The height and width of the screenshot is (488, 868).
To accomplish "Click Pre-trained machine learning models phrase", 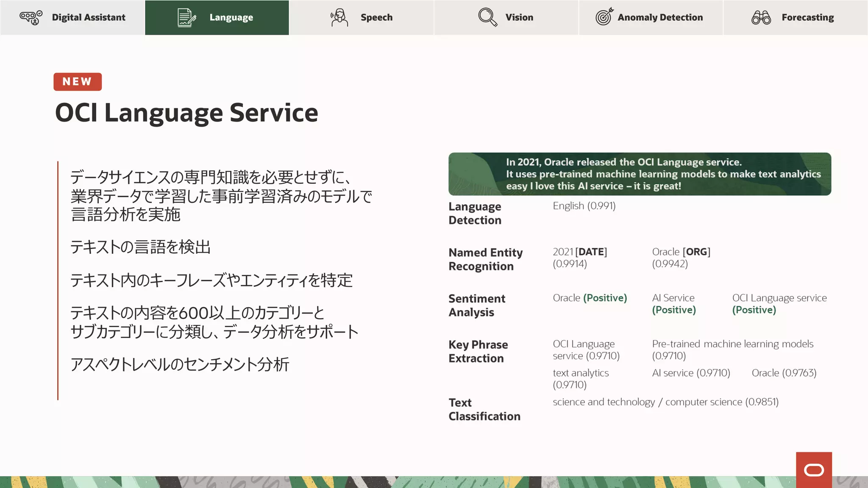I will (733, 350).
